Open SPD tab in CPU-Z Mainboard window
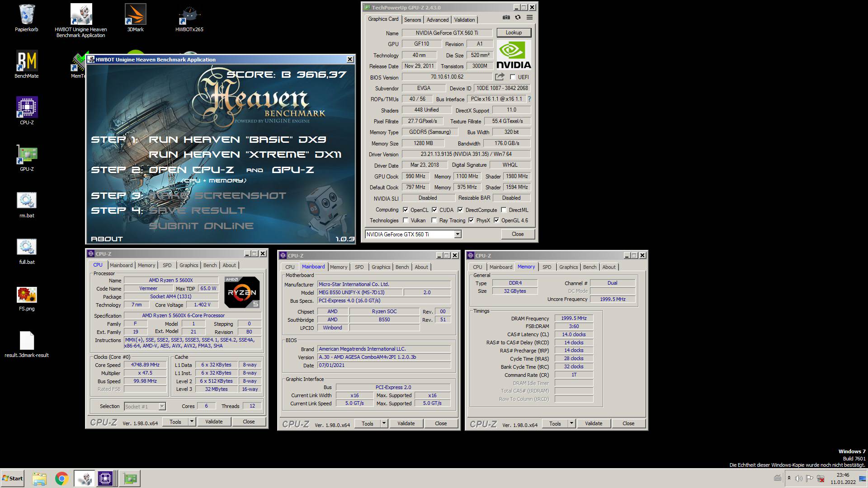 point(359,267)
